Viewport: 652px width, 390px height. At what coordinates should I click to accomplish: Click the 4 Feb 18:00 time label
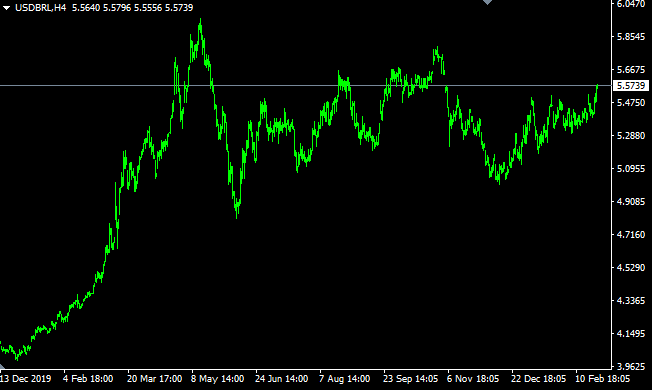(88, 379)
